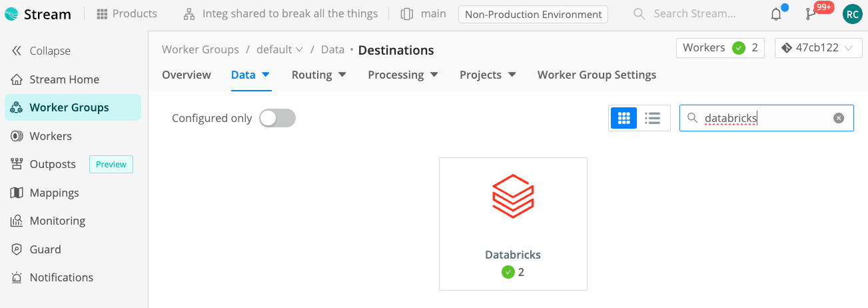Screen dimensions: 868x308
Task: Switch to list view layout
Action: [653, 118]
